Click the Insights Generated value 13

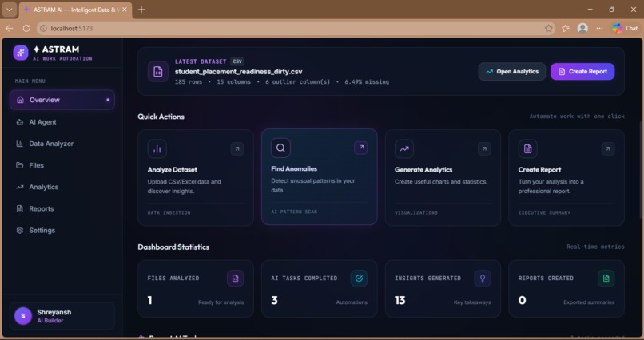coord(400,300)
